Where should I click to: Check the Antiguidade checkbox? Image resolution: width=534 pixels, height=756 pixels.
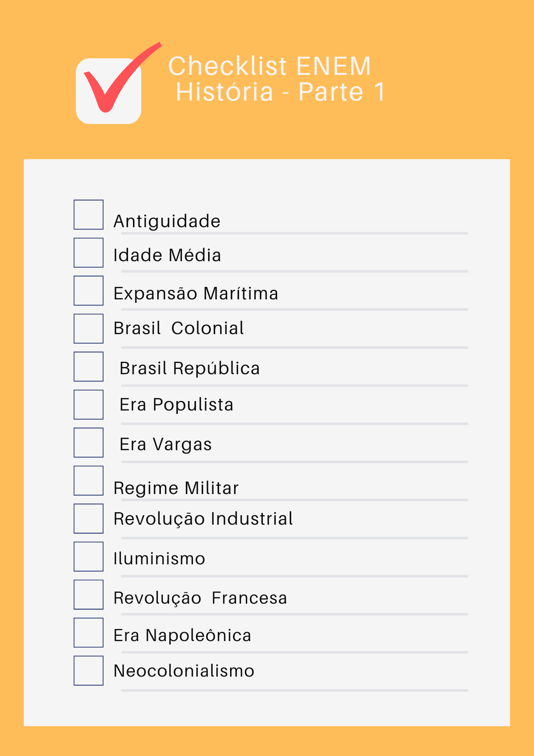click(88, 215)
